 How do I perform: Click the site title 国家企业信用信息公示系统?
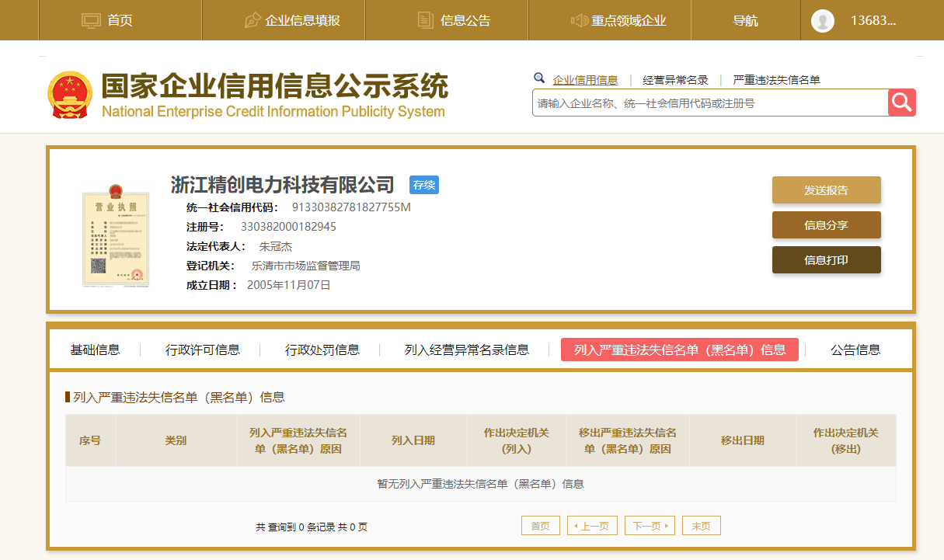pyautogui.click(x=275, y=85)
